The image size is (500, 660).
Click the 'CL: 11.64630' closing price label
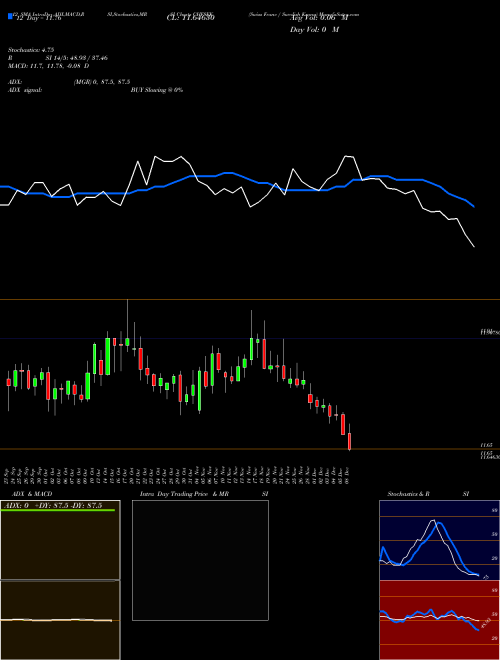[x=191, y=18]
